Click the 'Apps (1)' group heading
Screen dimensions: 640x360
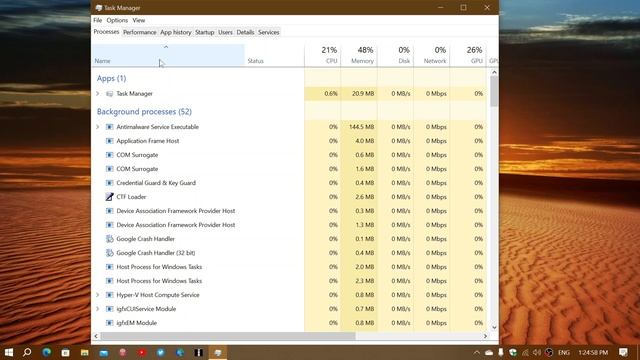coord(111,78)
